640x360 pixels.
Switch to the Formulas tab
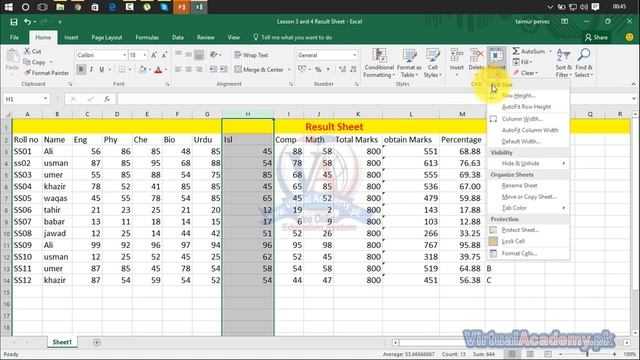pos(147,37)
